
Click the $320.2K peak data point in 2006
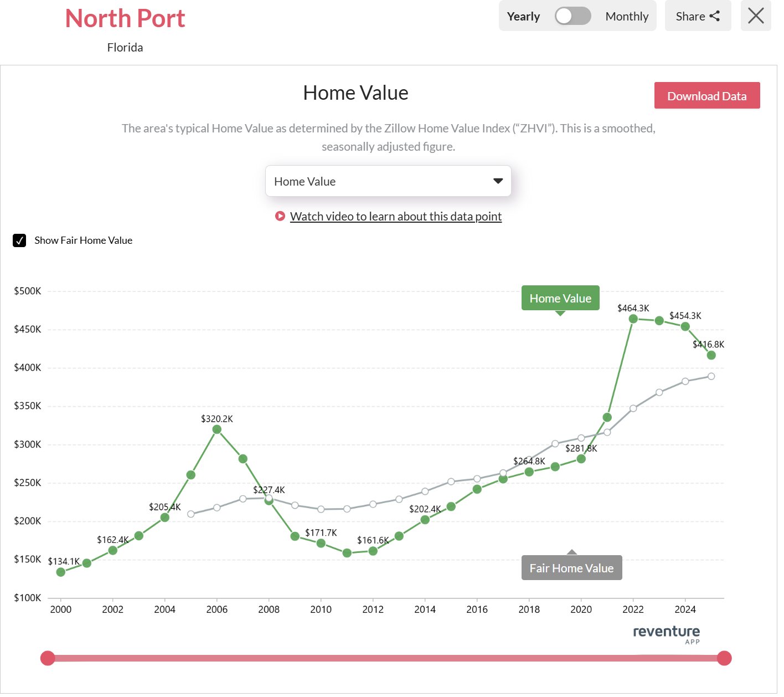coord(217,429)
